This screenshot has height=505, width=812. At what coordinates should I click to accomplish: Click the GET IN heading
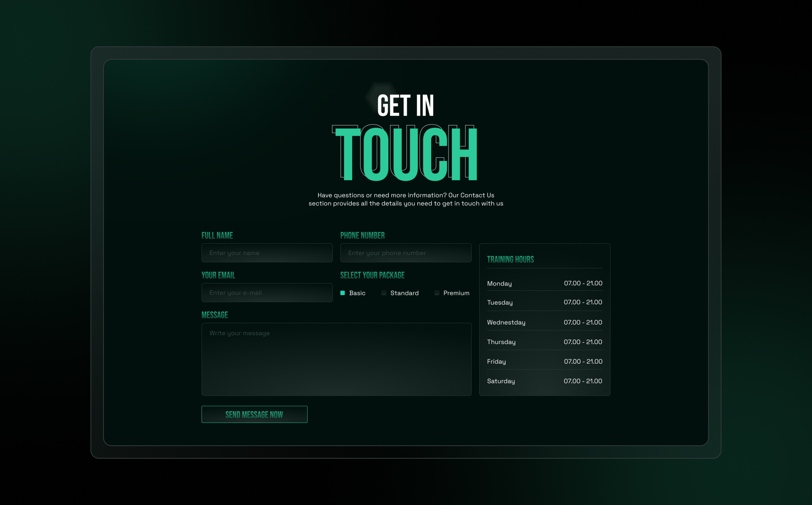click(406, 106)
